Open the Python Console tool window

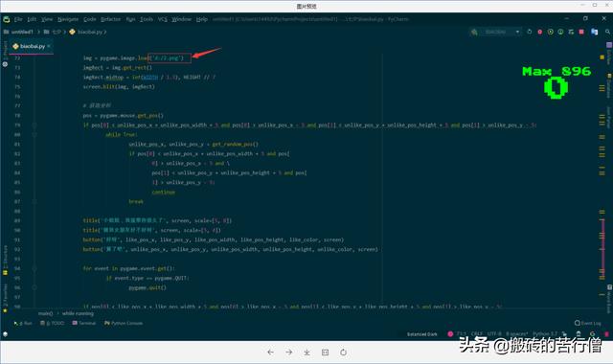(124, 324)
